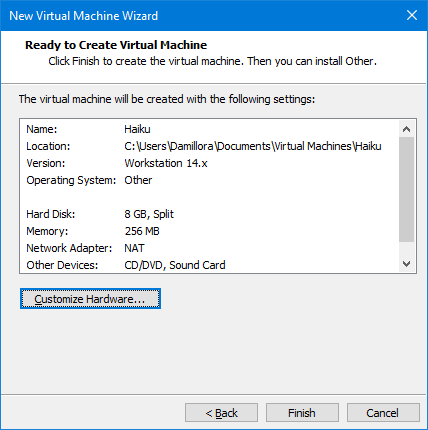
Task: Click the settings list scroll-down arrow
Action: tap(406, 264)
